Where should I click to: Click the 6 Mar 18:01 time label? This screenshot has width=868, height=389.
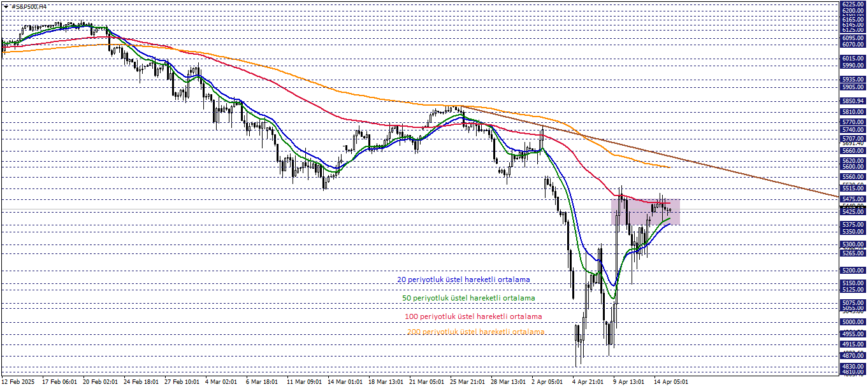262,382
